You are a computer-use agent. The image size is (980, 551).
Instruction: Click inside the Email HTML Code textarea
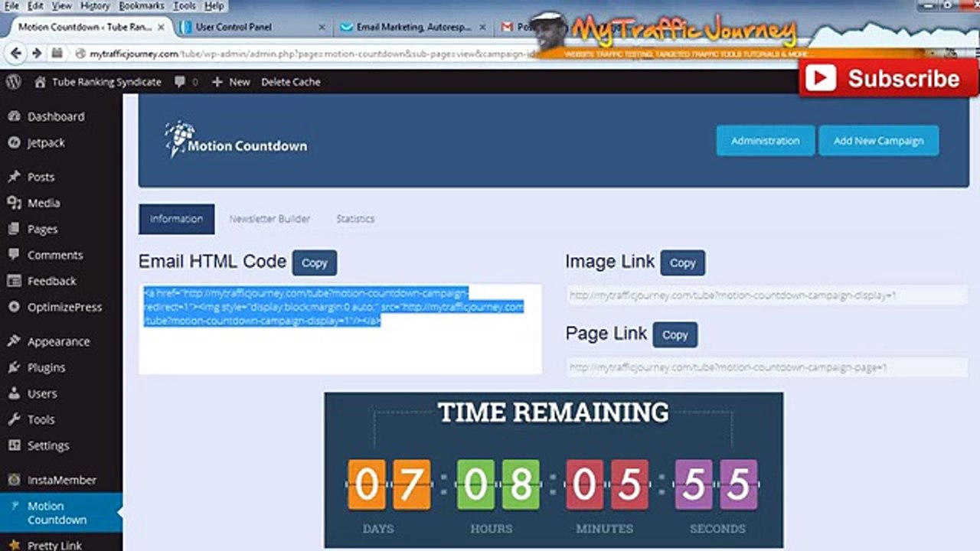pyautogui.click(x=340, y=329)
